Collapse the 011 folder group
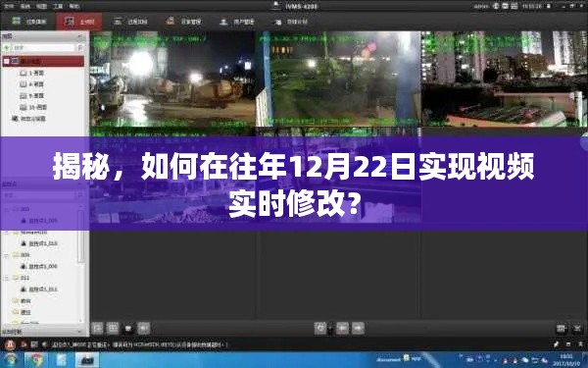The width and height of the screenshot is (588, 368). point(7,278)
